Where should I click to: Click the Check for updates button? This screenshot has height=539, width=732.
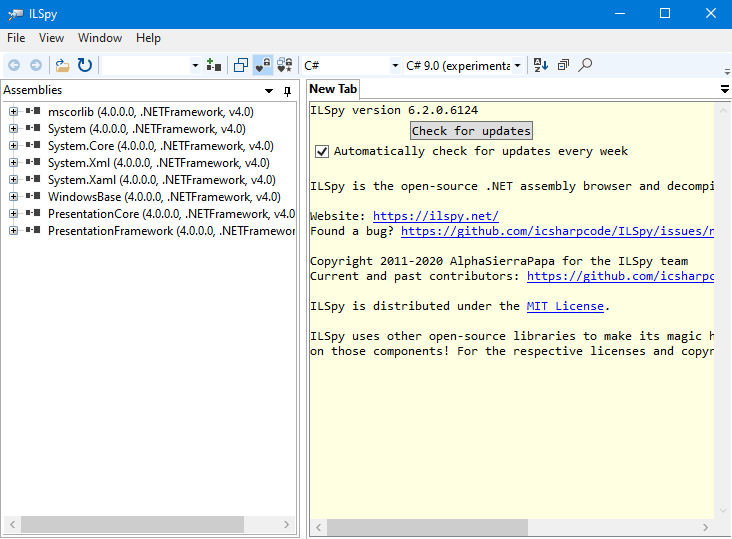471,131
